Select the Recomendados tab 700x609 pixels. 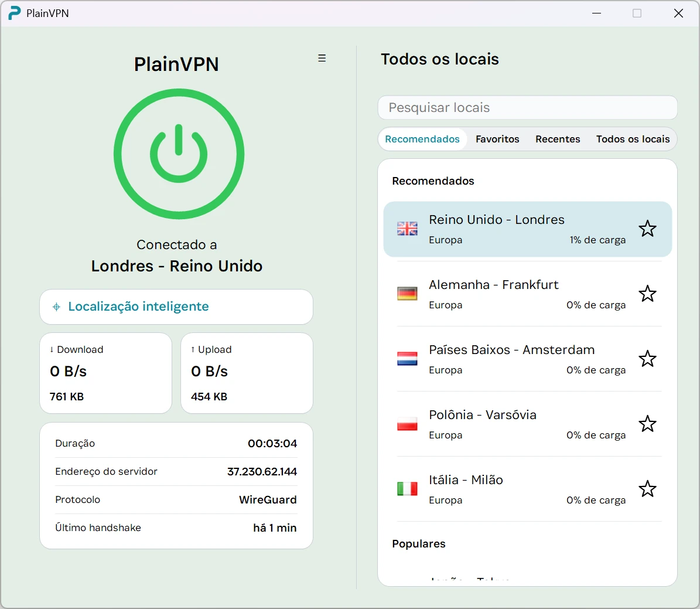click(422, 139)
